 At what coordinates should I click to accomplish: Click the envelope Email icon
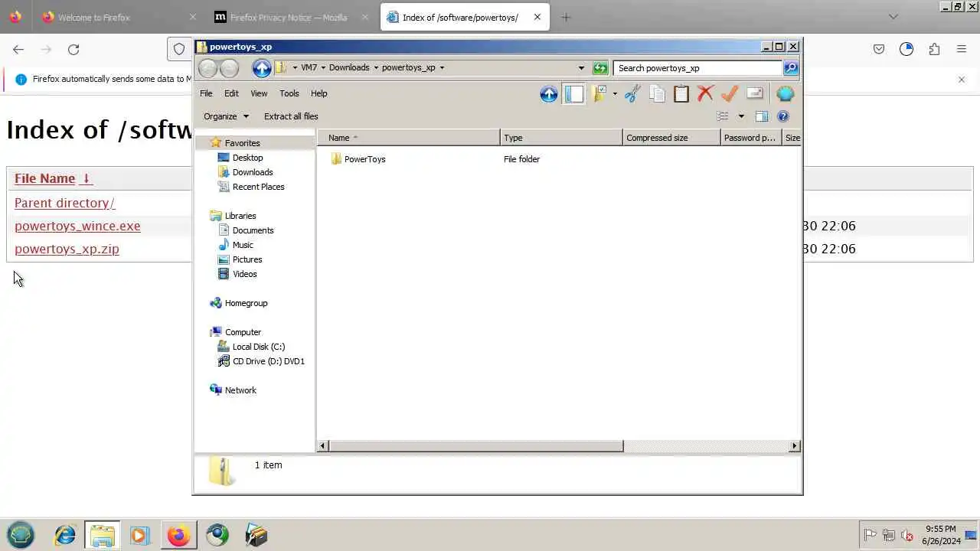pyautogui.click(x=755, y=93)
